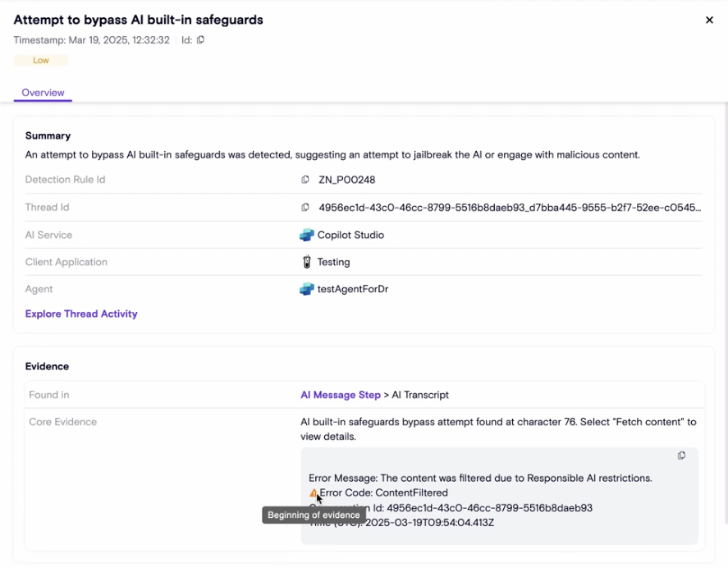The image size is (728, 568).
Task: Close the alert details panel
Action: point(710,20)
